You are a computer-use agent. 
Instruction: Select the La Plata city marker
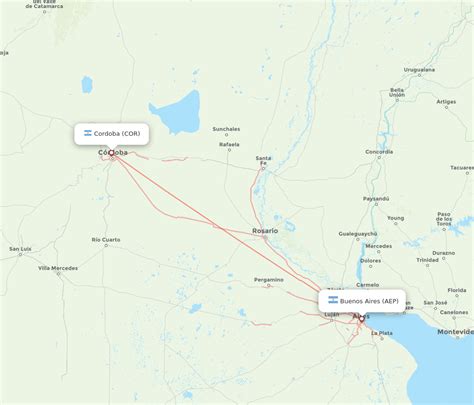click(x=382, y=339)
